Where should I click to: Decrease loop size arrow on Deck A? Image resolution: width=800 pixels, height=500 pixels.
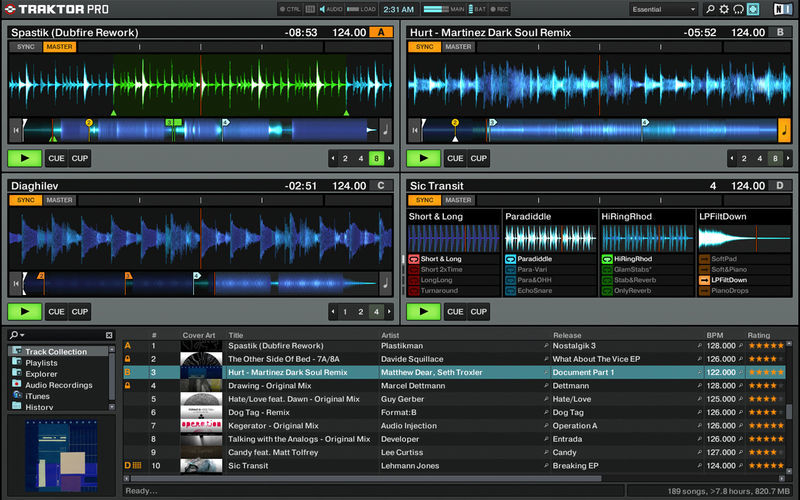pyautogui.click(x=333, y=159)
